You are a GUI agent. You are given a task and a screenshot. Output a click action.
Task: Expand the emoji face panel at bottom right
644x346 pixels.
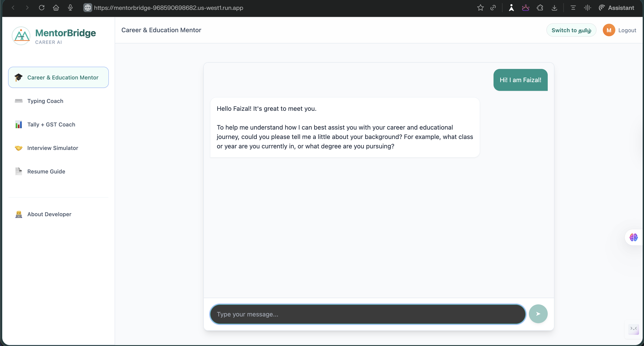pos(634,329)
